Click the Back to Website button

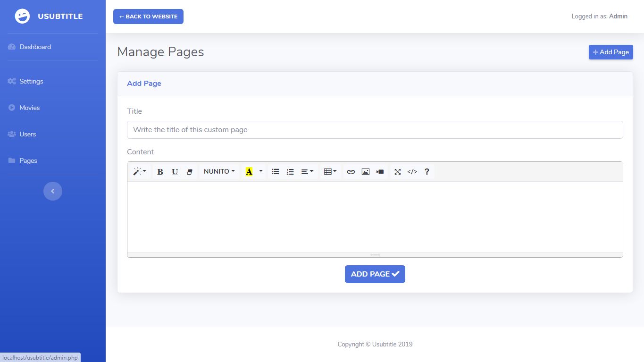(x=148, y=17)
